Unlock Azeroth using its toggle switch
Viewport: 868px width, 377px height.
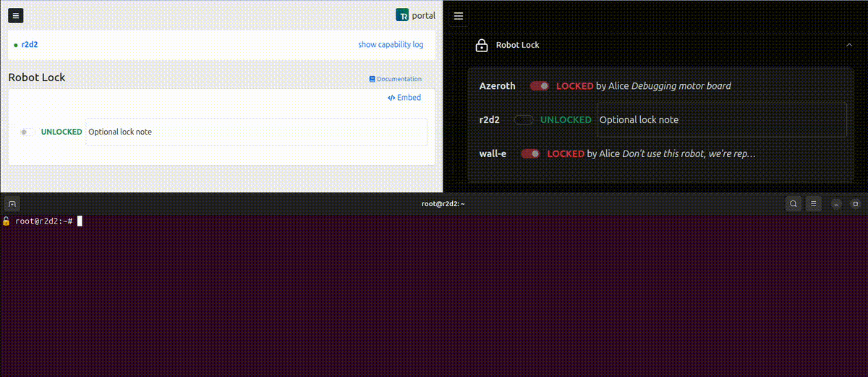[x=539, y=86]
